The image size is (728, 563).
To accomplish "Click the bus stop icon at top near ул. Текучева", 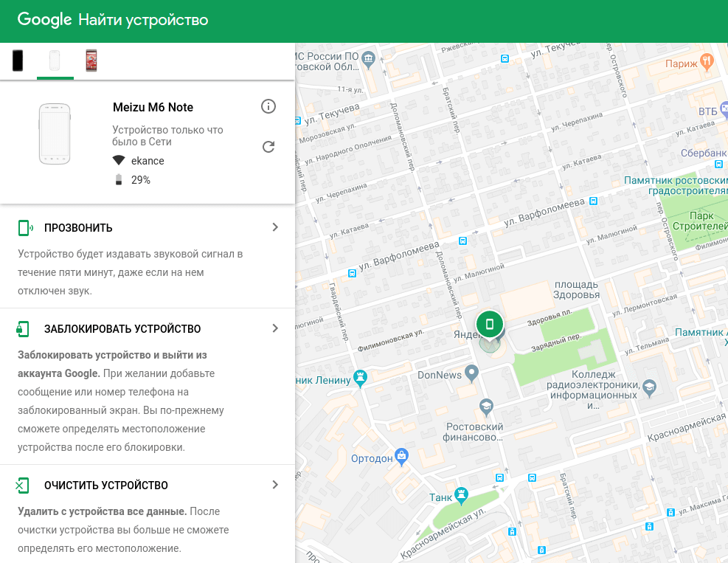I will click(x=505, y=58).
